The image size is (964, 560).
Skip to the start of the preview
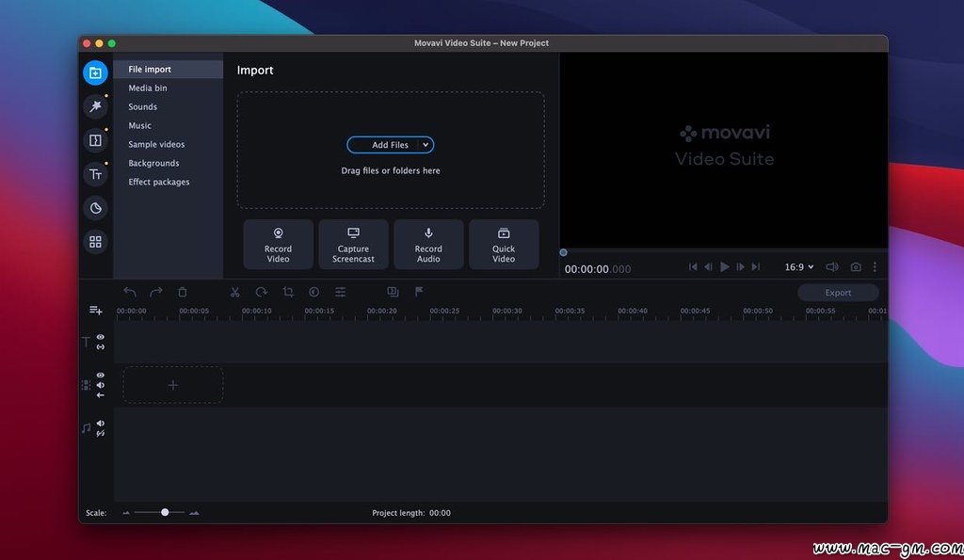point(693,266)
